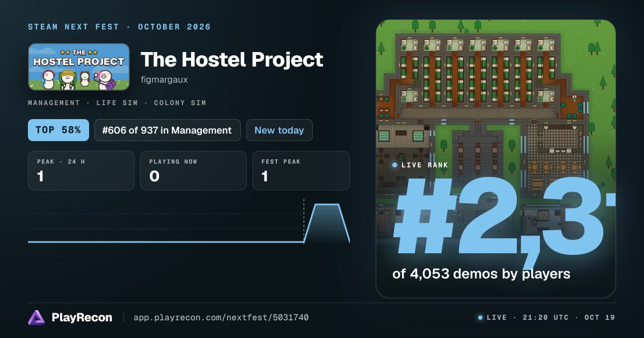Click the Fest Peak stat card
This screenshot has height=338, width=644.
pyautogui.click(x=301, y=171)
